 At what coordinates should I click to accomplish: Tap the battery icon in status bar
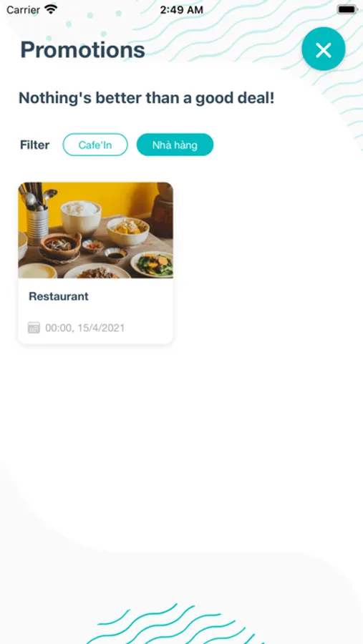click(347, 9)
